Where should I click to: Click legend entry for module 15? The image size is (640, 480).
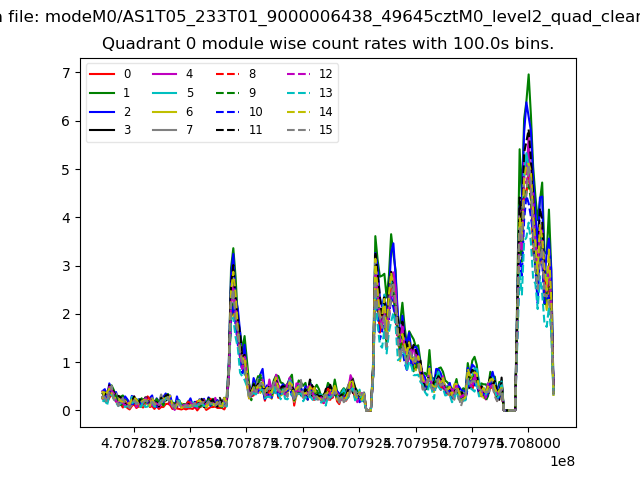click(x=310, y=130)
